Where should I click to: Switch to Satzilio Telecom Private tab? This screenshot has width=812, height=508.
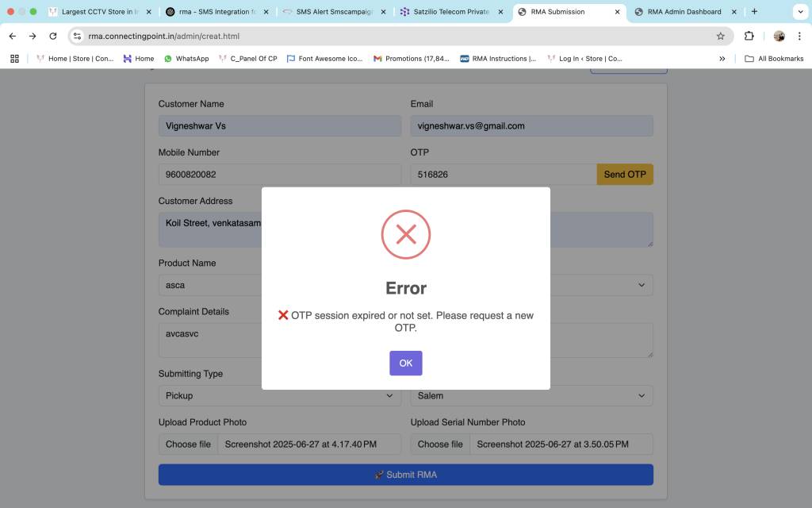(x=451, y=12)
